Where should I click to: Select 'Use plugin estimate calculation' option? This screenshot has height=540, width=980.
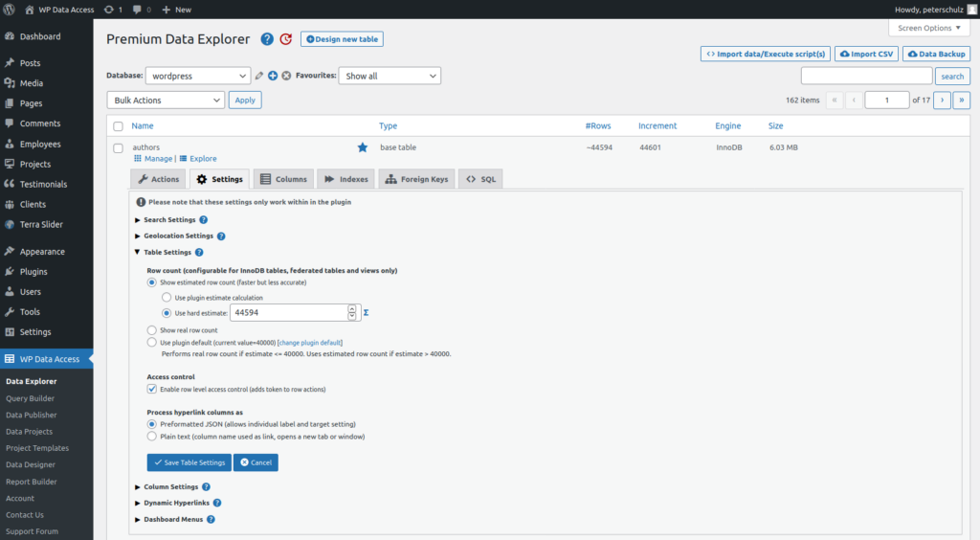[x=167, y=298]
